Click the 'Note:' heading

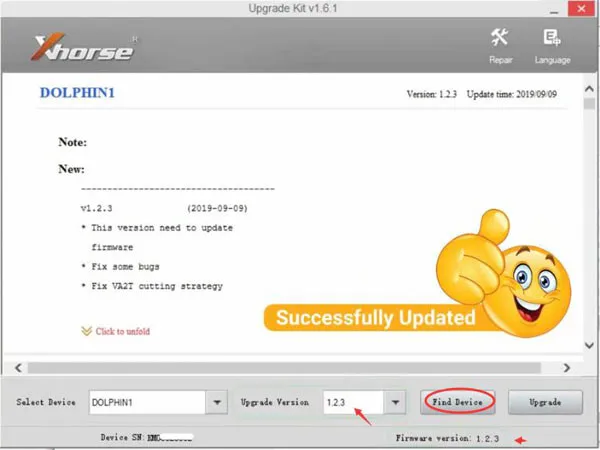pyautogui.click(x=73, y=142)
